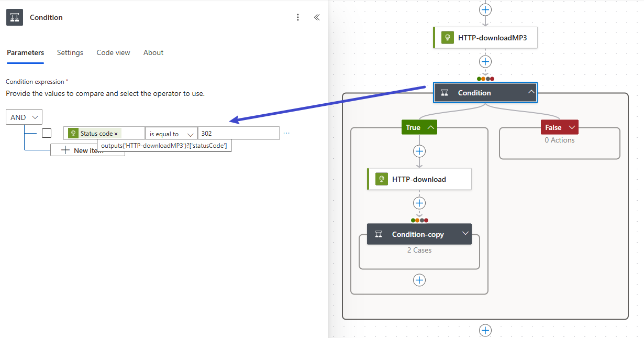Add action below HTTP-downloadMP3 via plus

click(485, 61)
